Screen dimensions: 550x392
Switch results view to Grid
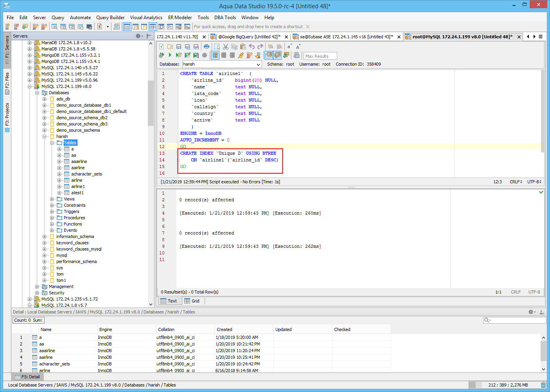(x=192, y=301)
